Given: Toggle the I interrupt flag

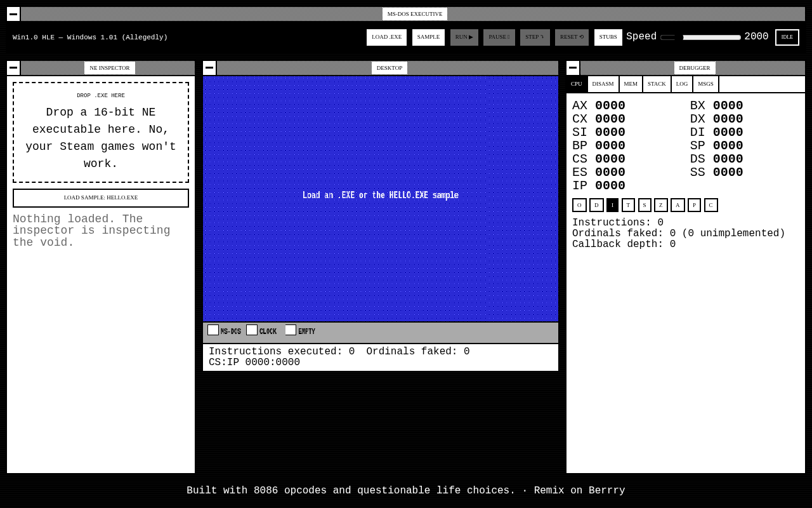Looking at the screenshot, I should (612, 205).
